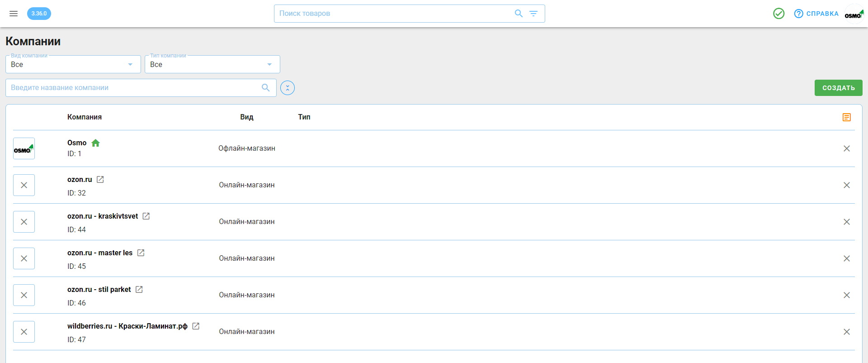
Task: Click placeholder image for ozon.ru - stil parket
Action: click(x=24, y=295)
